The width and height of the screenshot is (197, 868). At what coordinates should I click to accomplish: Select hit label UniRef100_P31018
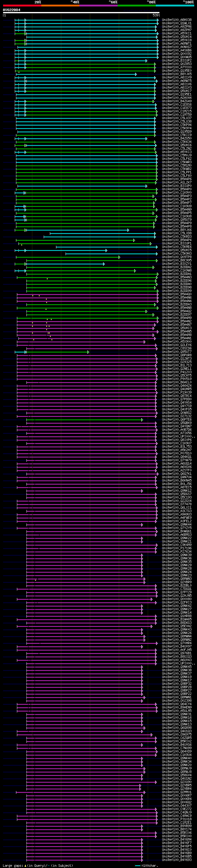point(177,819)
